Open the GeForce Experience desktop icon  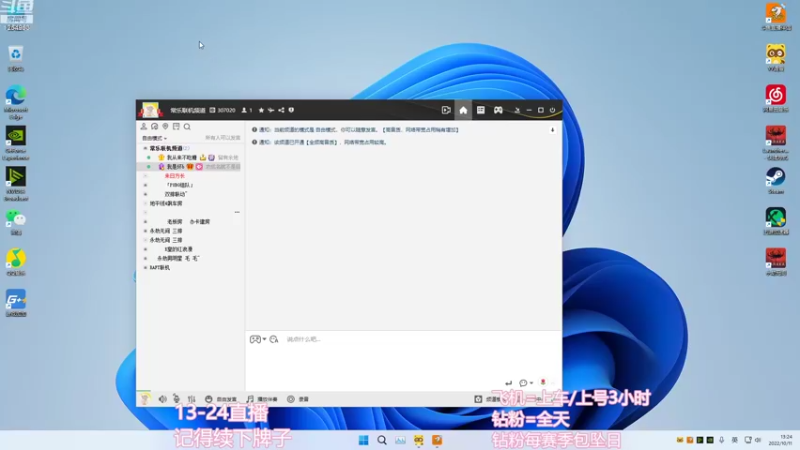coord(16,143)
